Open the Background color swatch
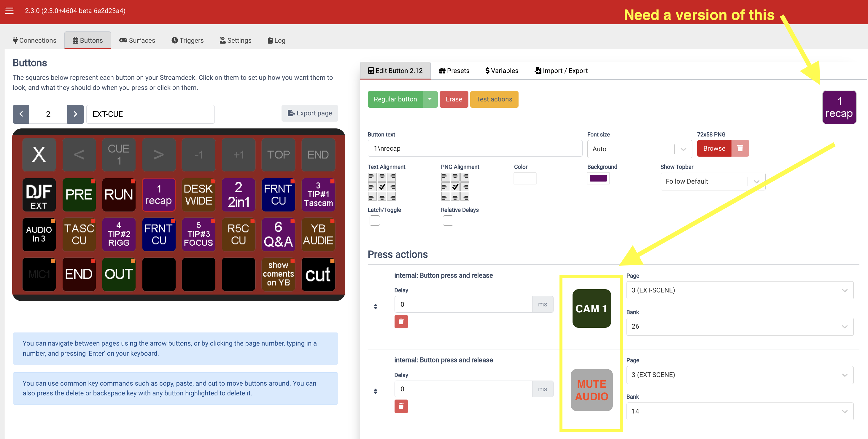The image size is (868, 439). [598, 178]
